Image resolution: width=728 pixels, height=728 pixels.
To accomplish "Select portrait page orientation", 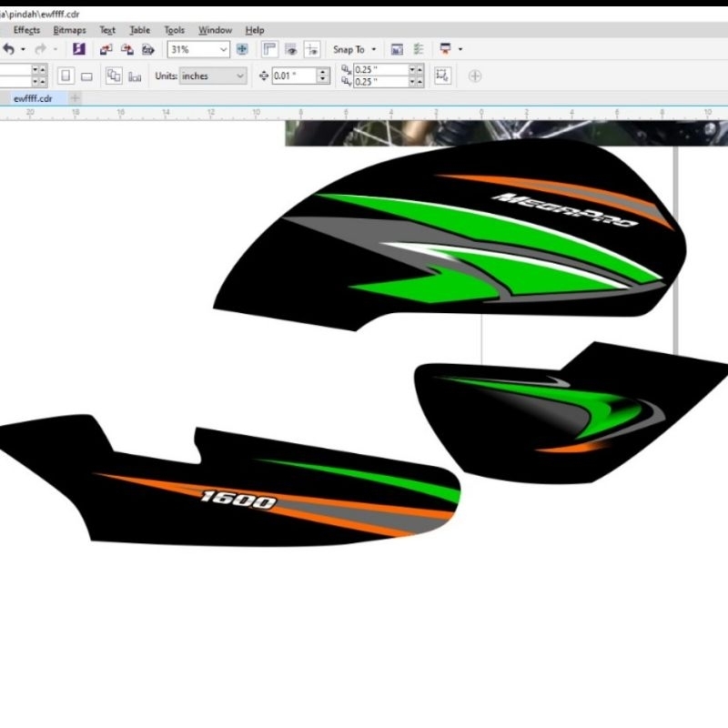I will (66, 76).
